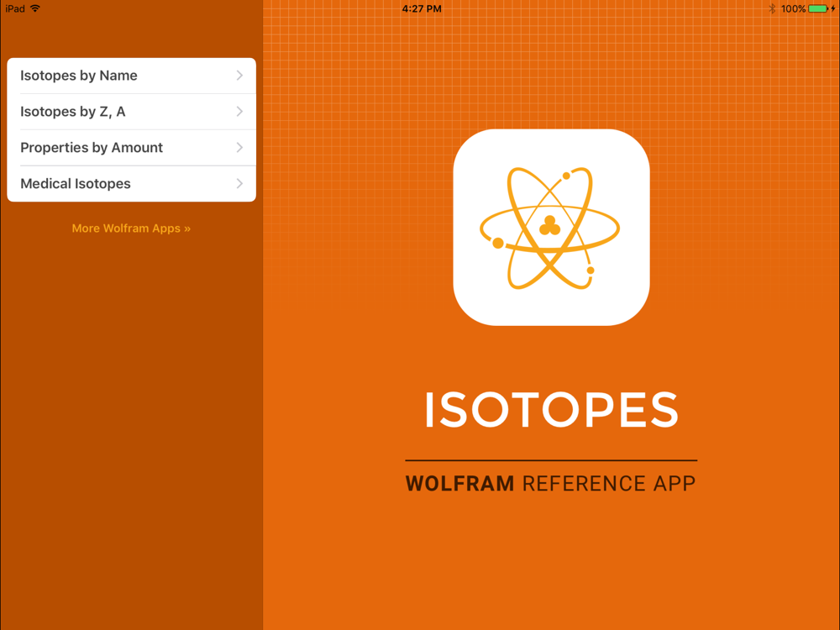
Task: Tap chevron beside Medical Isotopes
Action: tap(239, 184)
